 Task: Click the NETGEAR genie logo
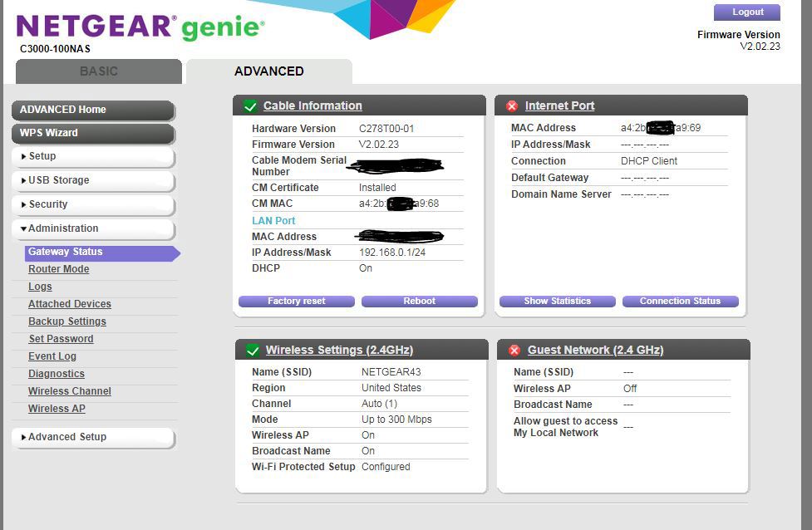tap(140, 27)
